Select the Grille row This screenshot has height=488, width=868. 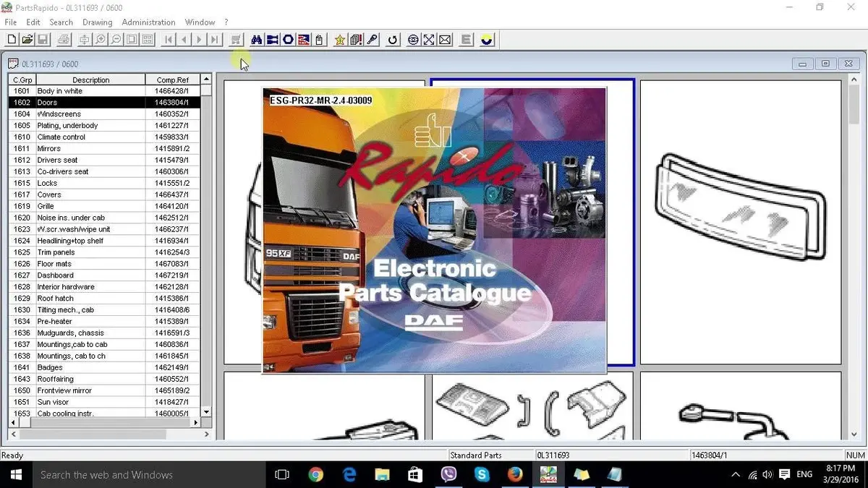(x=103, y=206)
